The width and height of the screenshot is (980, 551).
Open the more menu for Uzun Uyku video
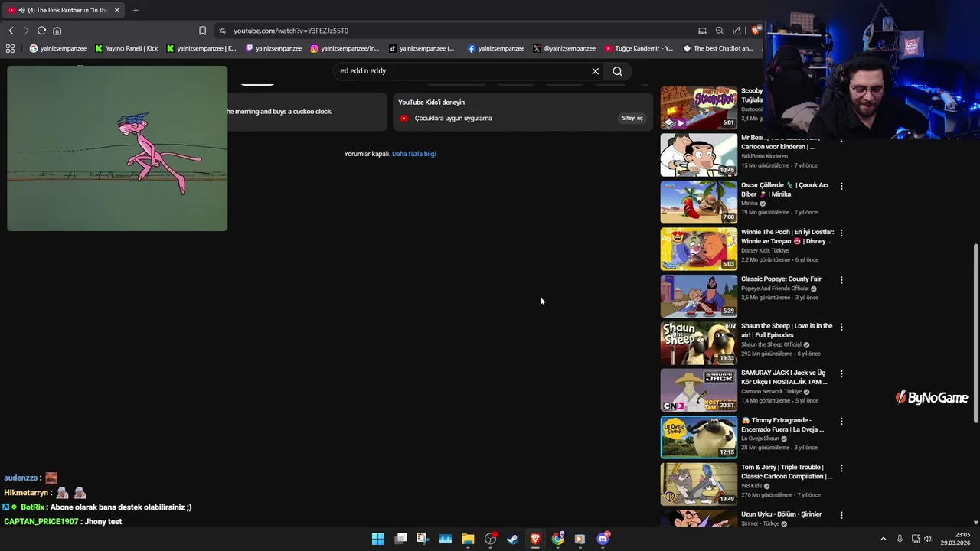pyautogui.click(x=841, y=515)
